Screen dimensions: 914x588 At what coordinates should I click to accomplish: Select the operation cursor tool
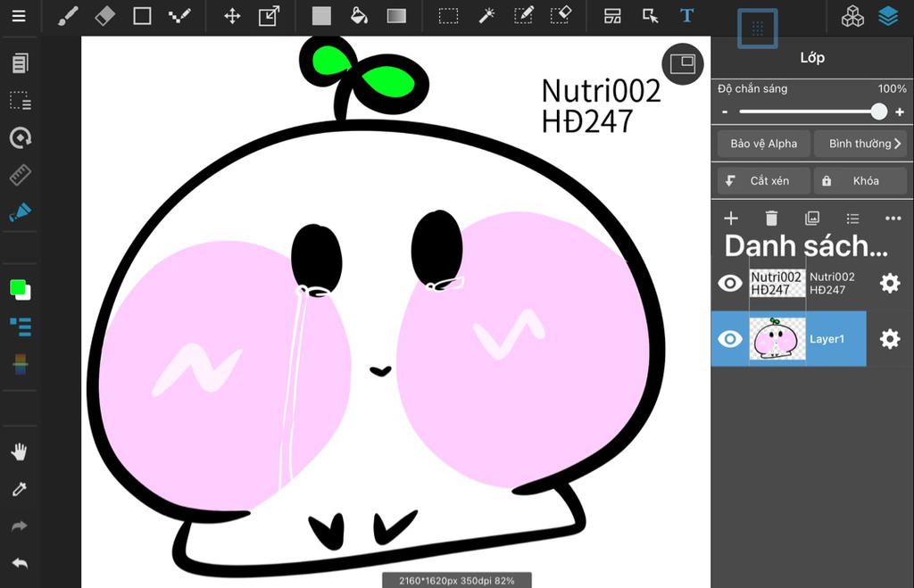pos(650,16)
